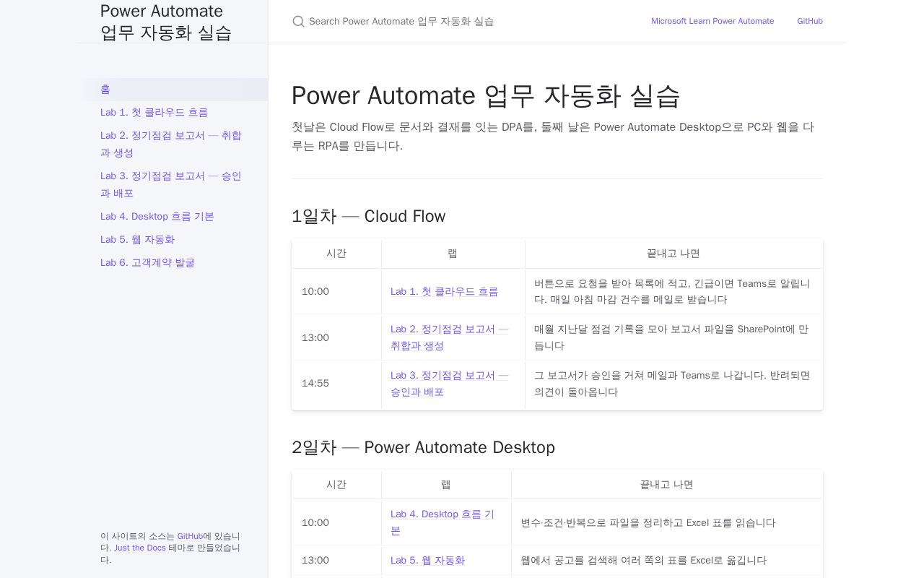This screenshot has width=924, height=578.
Task: Open the GitHub link in the header
Action: pos(810,21)
